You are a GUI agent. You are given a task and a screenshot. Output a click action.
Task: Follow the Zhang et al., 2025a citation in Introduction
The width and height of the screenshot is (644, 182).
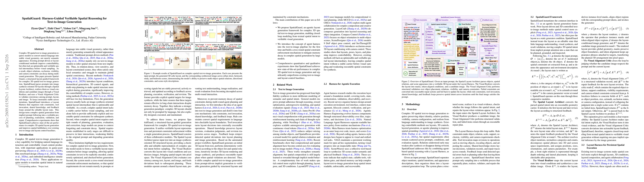click(47, 154)
